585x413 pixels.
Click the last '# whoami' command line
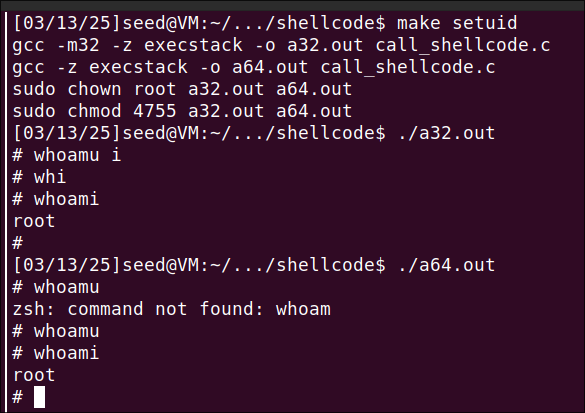tap(56, 353)
